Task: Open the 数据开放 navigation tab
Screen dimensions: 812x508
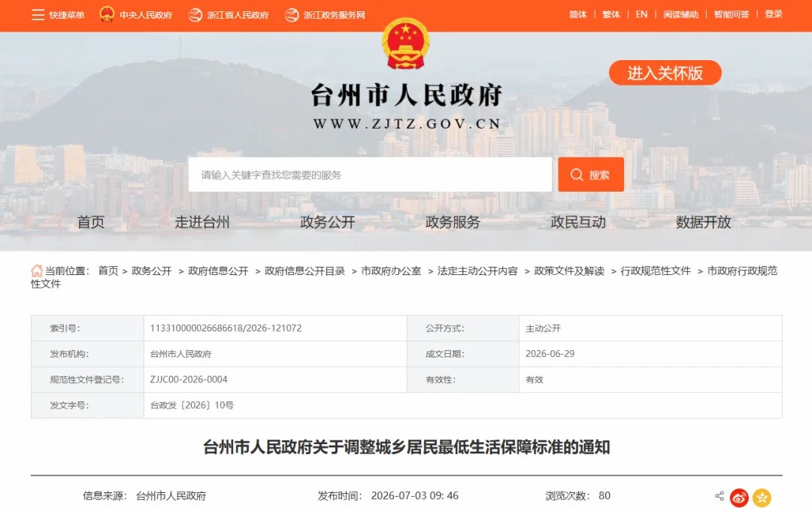Action: [703, 222]
